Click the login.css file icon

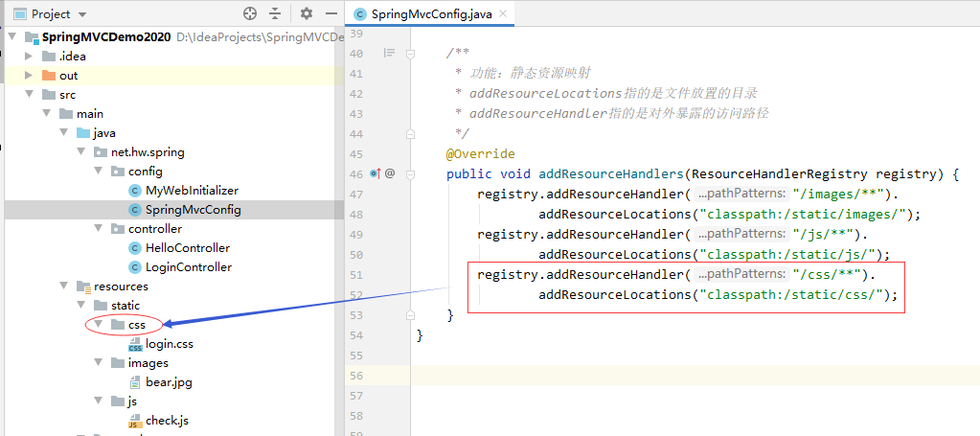coord(134,345)
